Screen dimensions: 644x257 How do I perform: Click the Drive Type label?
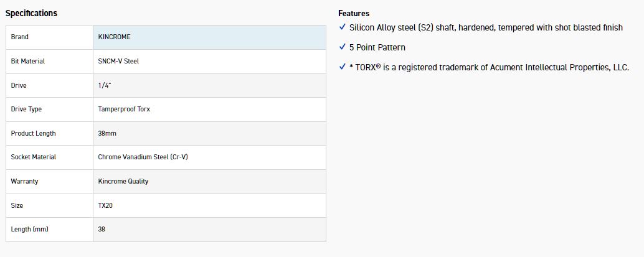coord(26,110)
